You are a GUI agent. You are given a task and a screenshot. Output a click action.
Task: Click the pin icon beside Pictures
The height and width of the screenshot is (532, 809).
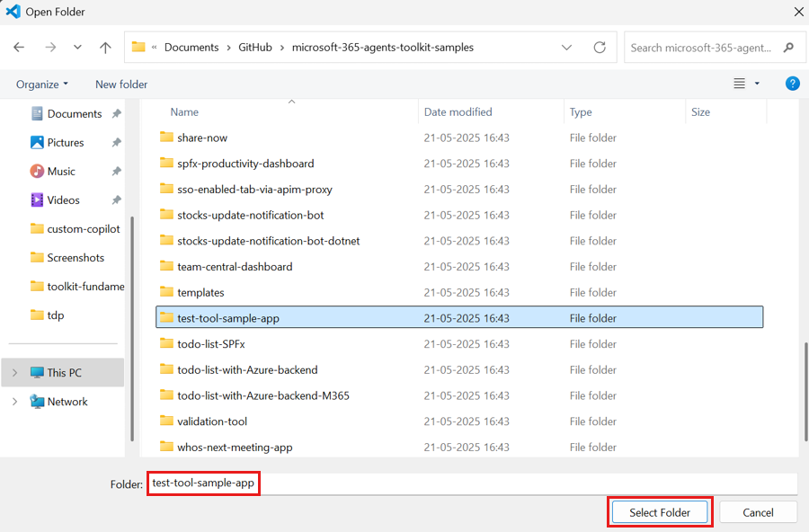click(x=117, y=142)
